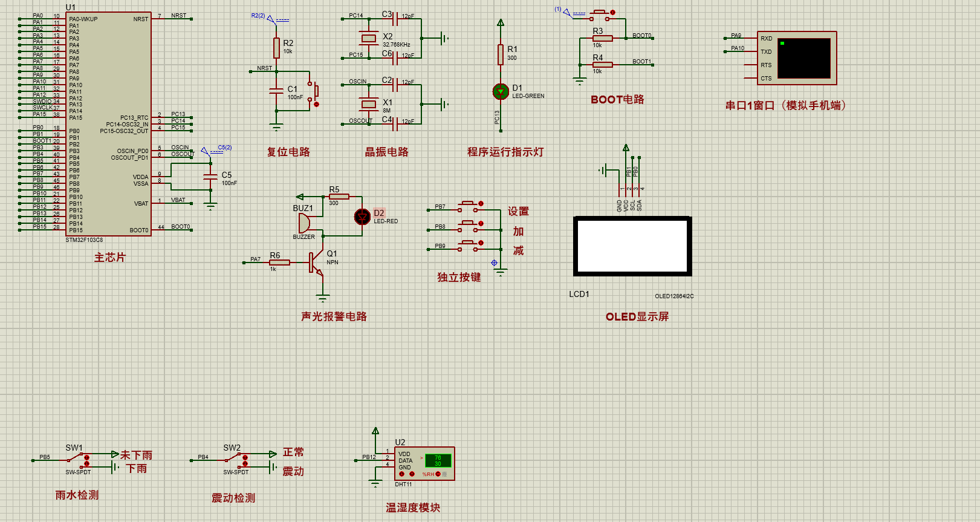The height and width of the screenshot is (522, 980).
Task: Select the green LED D1
Action: click(x=501, y=91)
